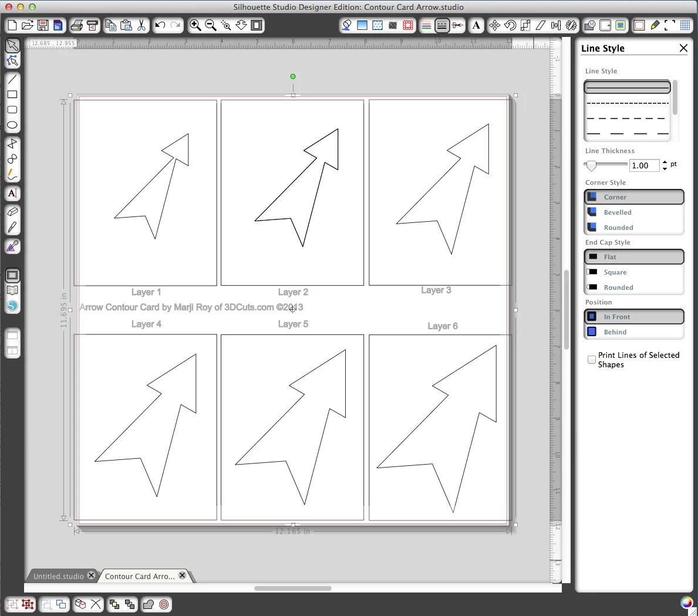This screenshot has width=698, height=616.
Task: Redo the last action
Action: (x=176, y=25)
